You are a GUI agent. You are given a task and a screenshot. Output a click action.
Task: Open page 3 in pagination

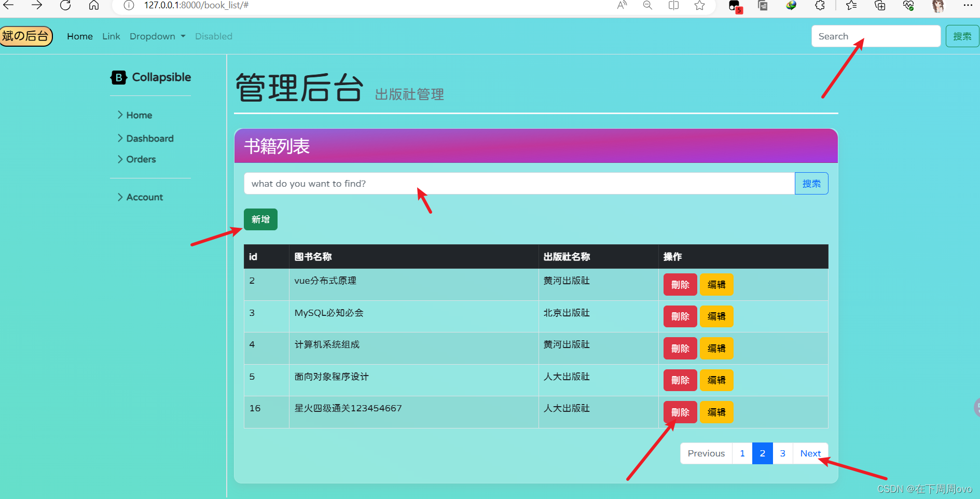coord(782,453)
